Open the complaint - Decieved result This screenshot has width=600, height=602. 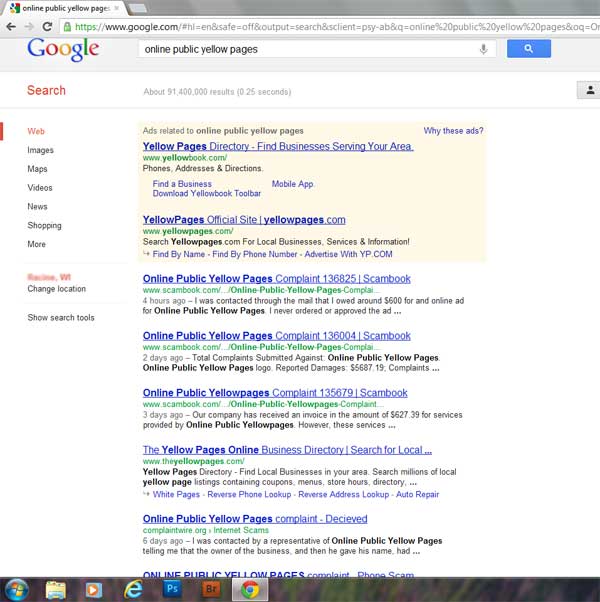(255, 519)
